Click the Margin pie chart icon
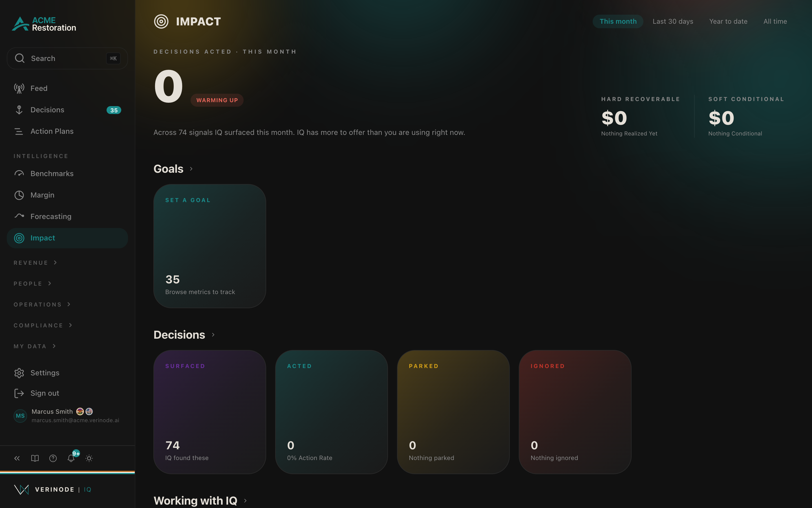 [19, 195]
